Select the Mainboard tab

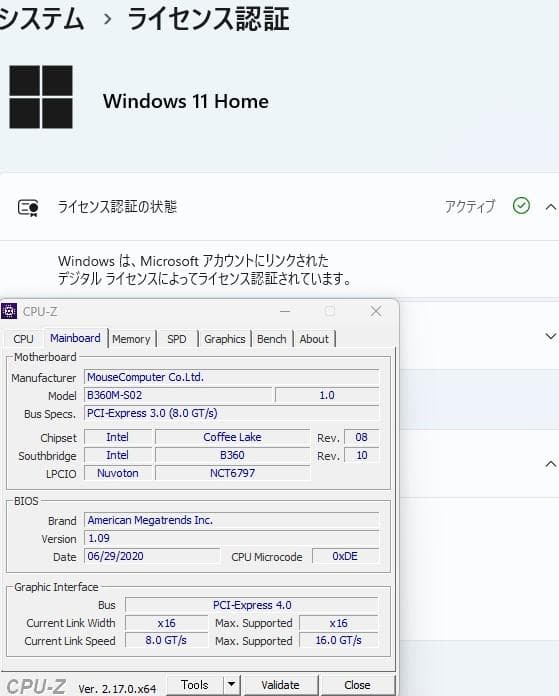tap(75, 338)
